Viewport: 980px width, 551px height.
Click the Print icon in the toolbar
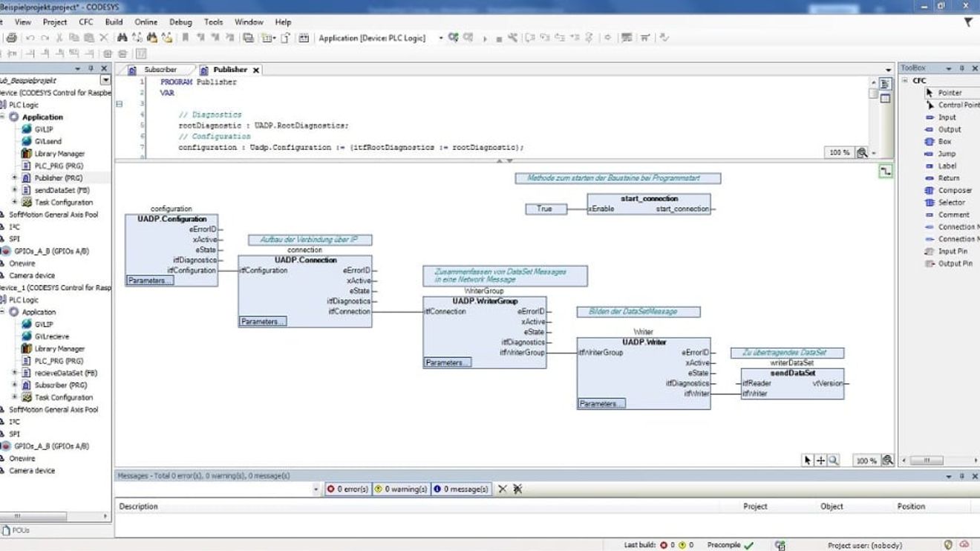tap(11, 38)
